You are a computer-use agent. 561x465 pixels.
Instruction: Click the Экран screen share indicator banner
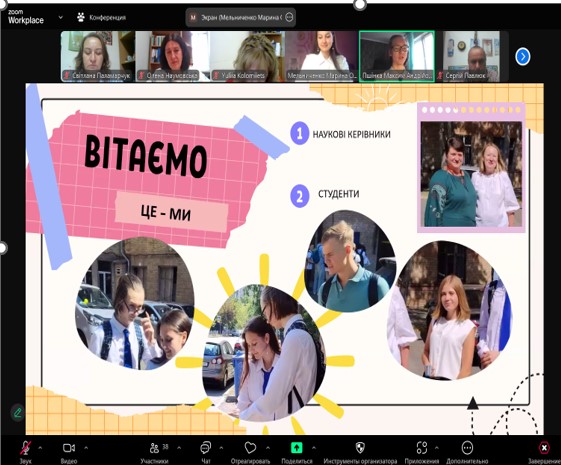pyautogui.click(x=241, y=17)
